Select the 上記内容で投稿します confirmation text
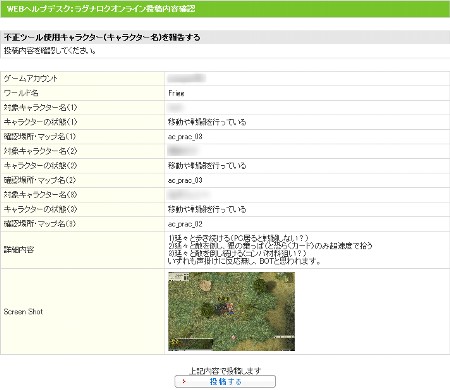 (225, 370)
